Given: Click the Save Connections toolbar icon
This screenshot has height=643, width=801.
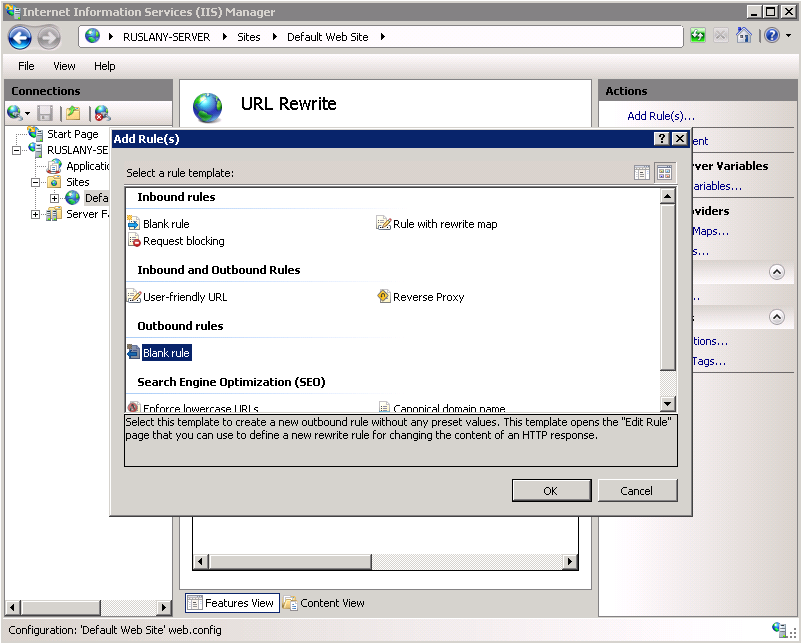Looking at the screenshot, I should tap(43, 113).
